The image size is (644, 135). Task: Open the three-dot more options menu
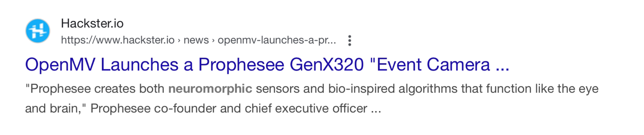(350, 40)
